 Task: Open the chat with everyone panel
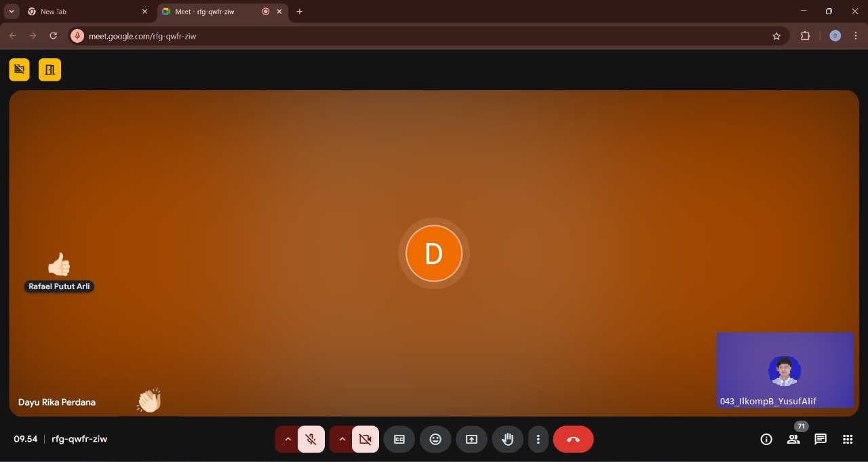(821, 439)
